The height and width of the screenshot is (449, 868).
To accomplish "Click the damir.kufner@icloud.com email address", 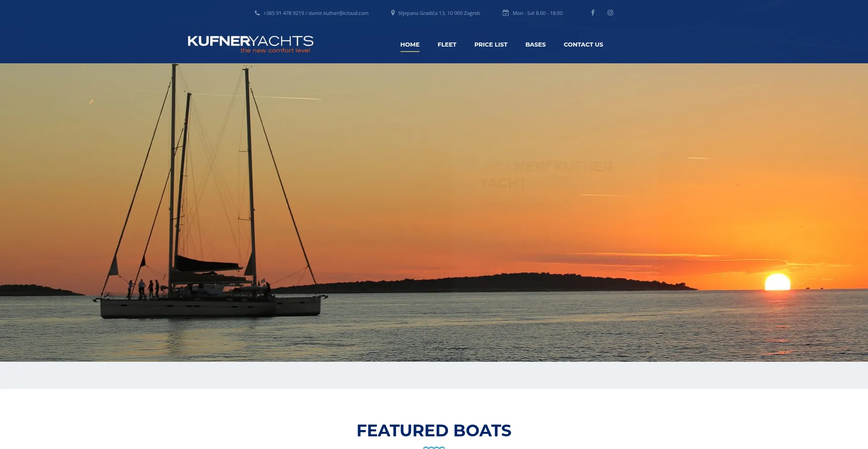I will coord(338,13).
